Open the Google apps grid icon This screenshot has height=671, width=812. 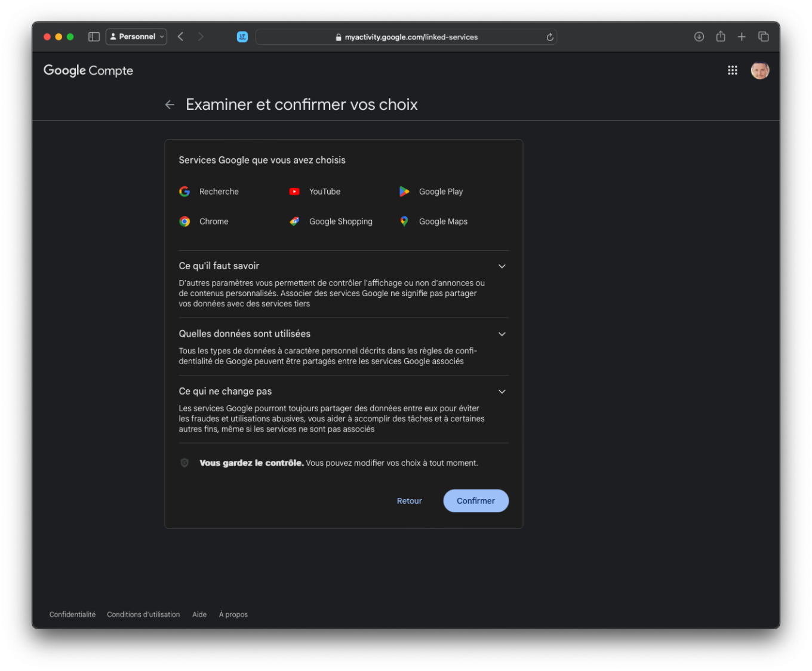[x=733, y=70]
